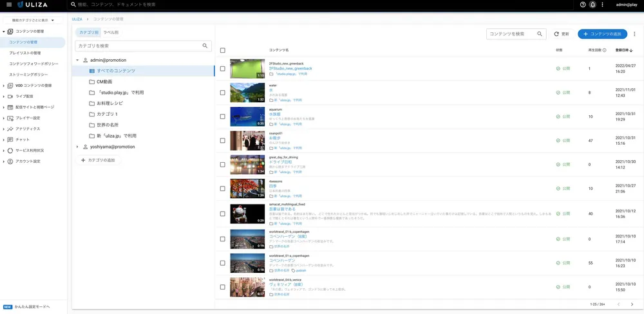Open the notifications bell
Viewport: 644px width, 314px height.
click(592, 5)
